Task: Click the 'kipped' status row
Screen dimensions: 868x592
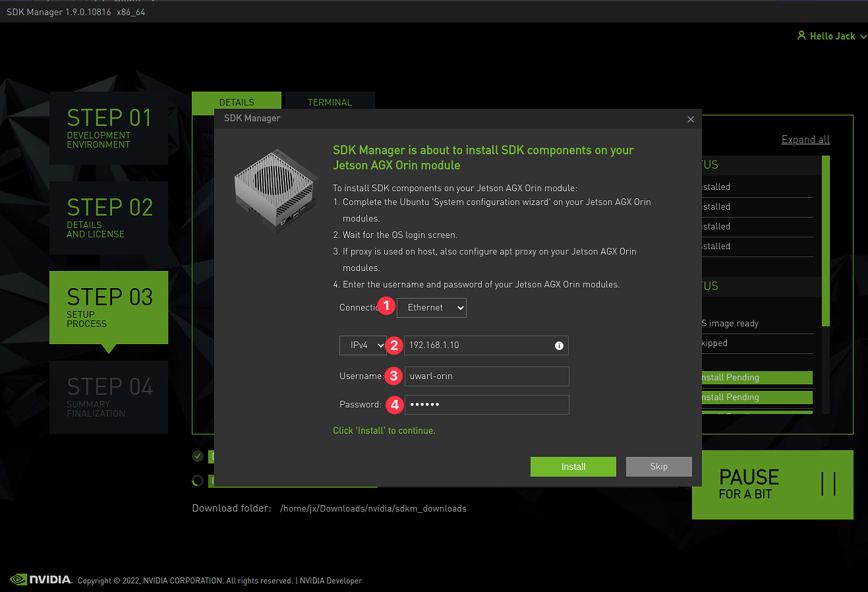Action: pyautogui.click(x=757, y=343)
